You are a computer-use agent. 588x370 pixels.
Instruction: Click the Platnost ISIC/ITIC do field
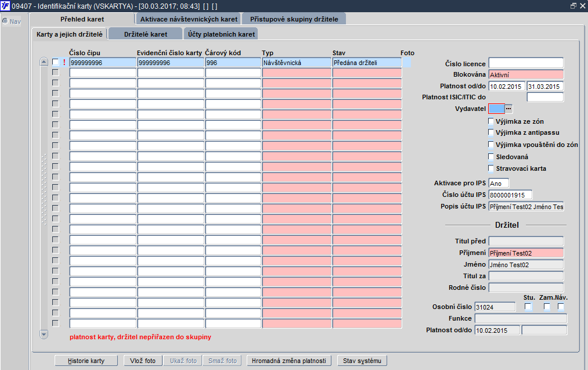coord(545,97)
